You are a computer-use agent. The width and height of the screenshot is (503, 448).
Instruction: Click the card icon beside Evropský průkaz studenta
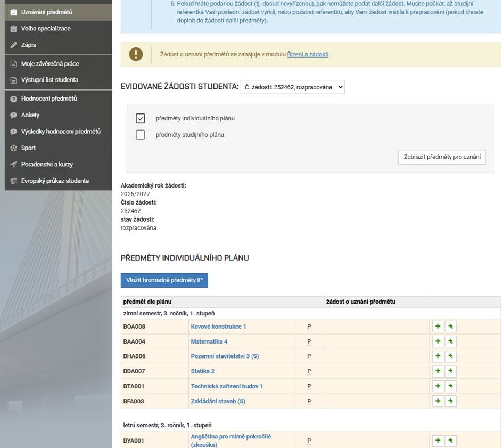point(13,181)
